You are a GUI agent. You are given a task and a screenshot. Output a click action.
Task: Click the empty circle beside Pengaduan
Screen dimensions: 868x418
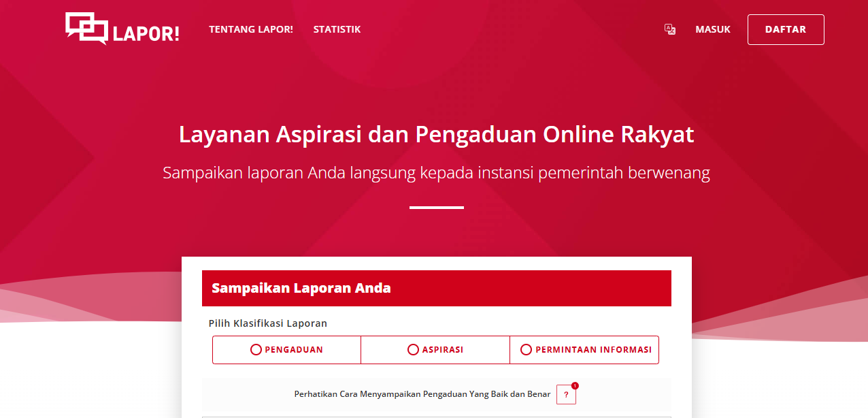tap(256, 350)
